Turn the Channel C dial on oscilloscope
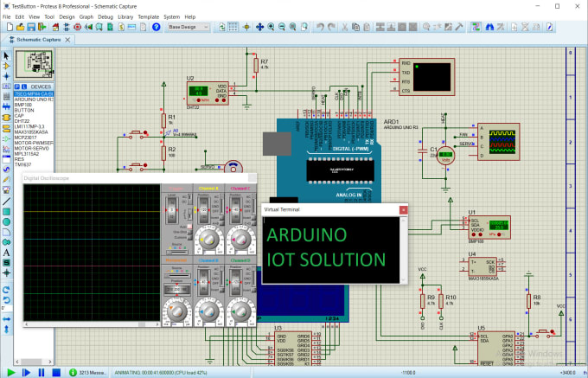 pyautogui.click(x=240, y=240)
